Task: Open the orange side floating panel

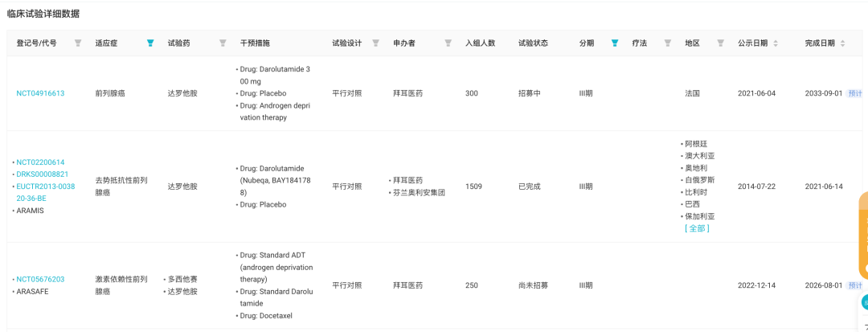Action: [x=863, y=236]
